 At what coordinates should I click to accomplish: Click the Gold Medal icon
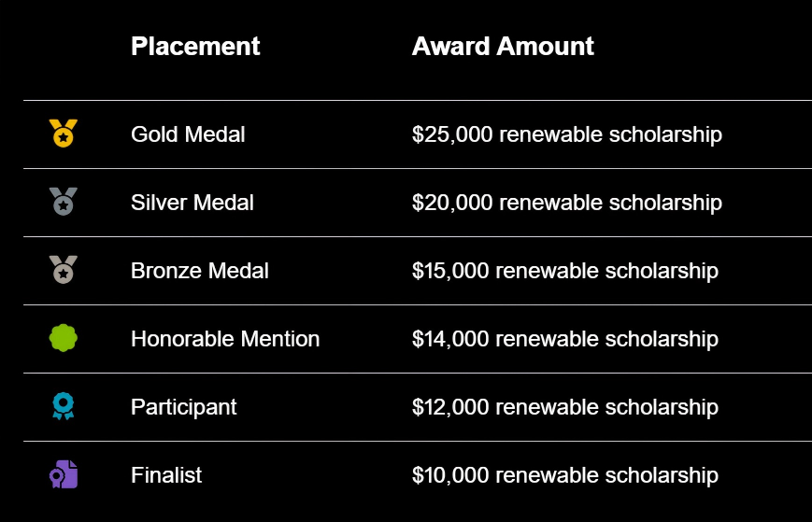(64, 134)
